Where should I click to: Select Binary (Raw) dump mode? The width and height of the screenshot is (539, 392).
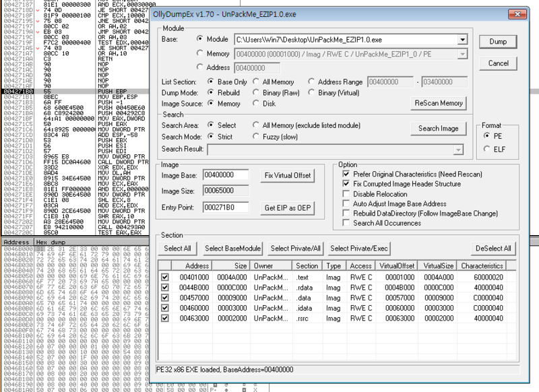256,92
